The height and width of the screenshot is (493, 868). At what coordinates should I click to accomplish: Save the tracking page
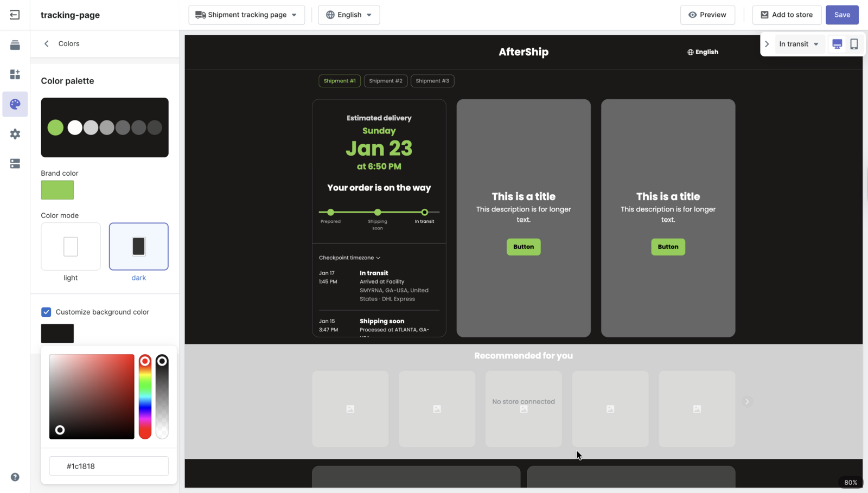[842, 15]
